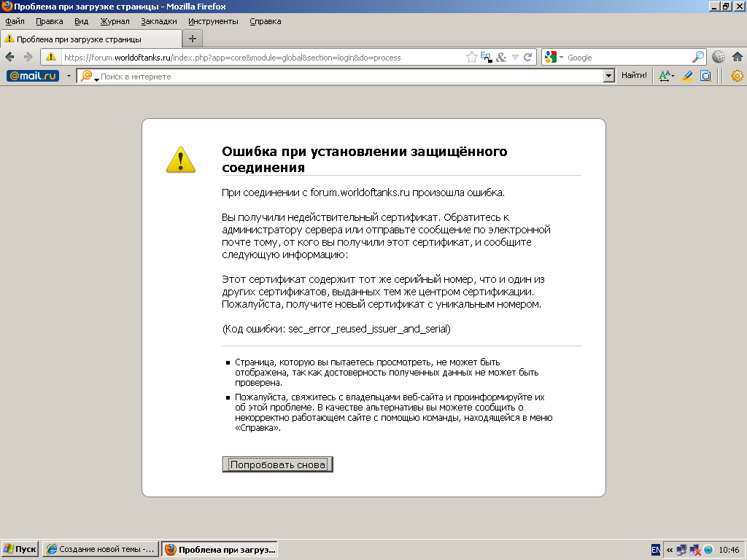This screenshot has width=747, height=560.
Task: Click the @mail.ru toolbar logo
Action: point(33,76)
